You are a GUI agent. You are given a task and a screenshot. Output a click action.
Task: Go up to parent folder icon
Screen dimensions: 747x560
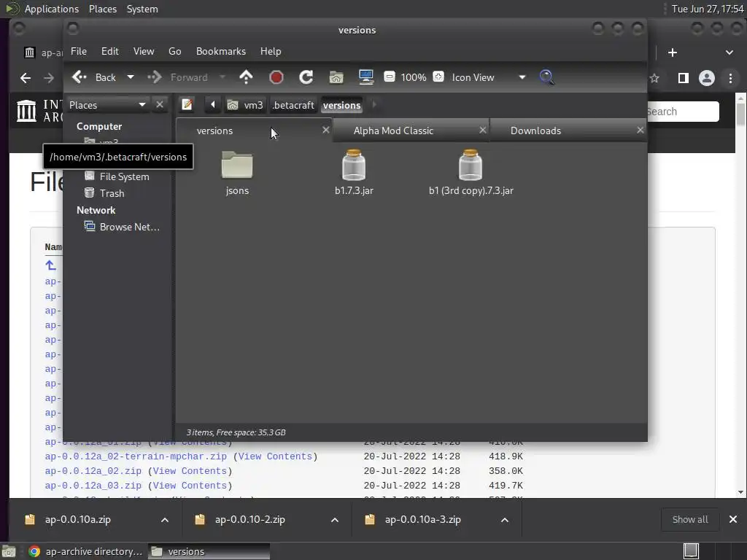tap(246, 77)
